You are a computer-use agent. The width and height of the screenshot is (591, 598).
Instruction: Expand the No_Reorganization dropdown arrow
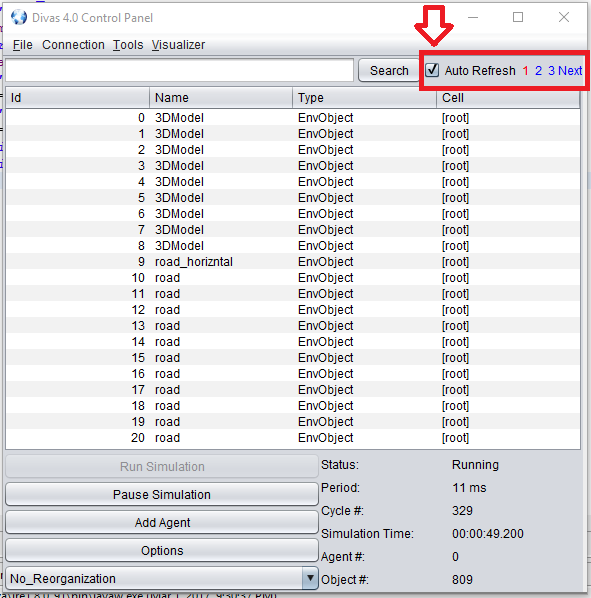point(310,578)
